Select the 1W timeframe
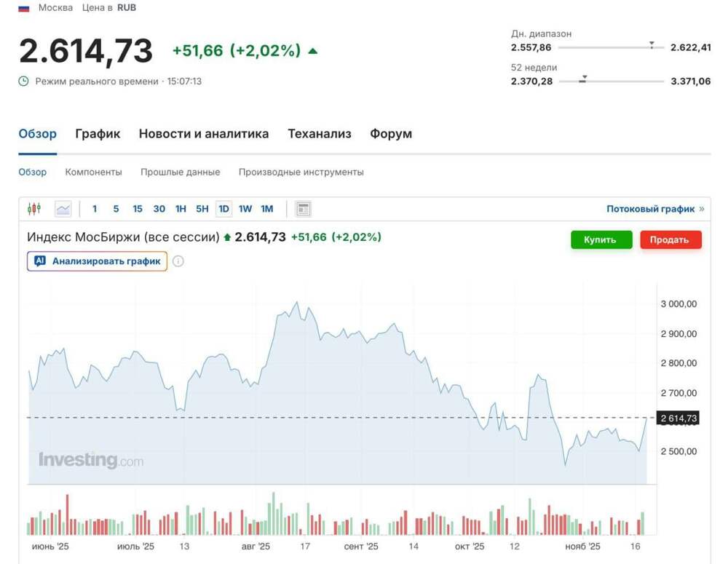Viewport: 728px width, 564px height. [x=245, y=209]
